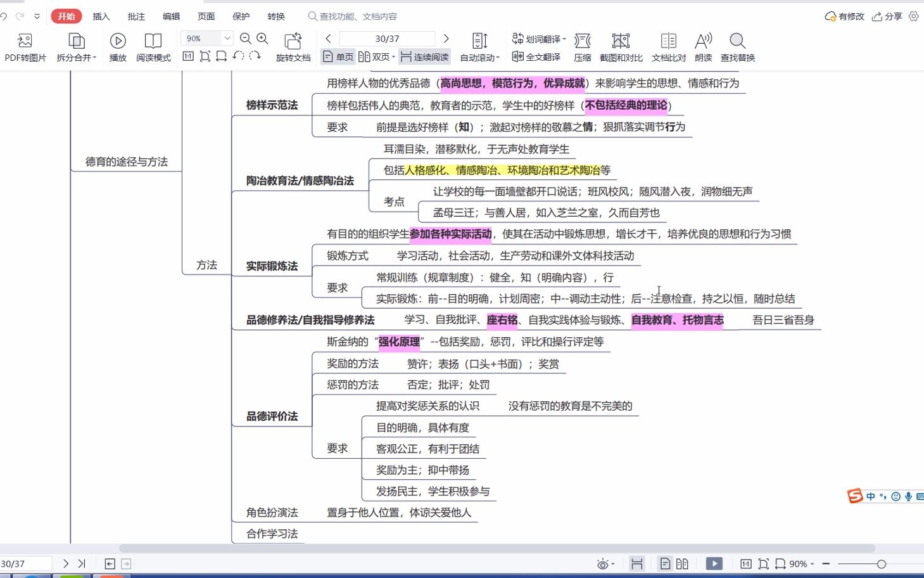Open the 划词翻译 dropdown
Viewport: 924px width, 578px height.
(539, 39)
